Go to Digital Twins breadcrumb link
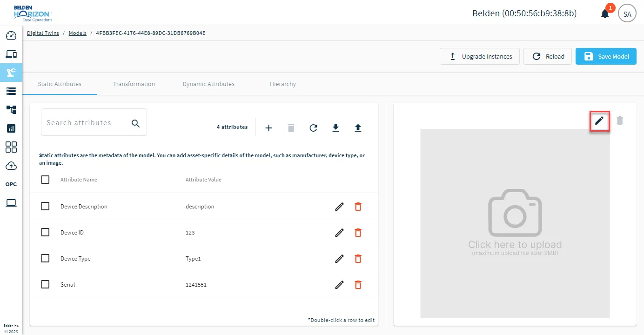Screen dimensions: 644x335 tap(43, 33)
